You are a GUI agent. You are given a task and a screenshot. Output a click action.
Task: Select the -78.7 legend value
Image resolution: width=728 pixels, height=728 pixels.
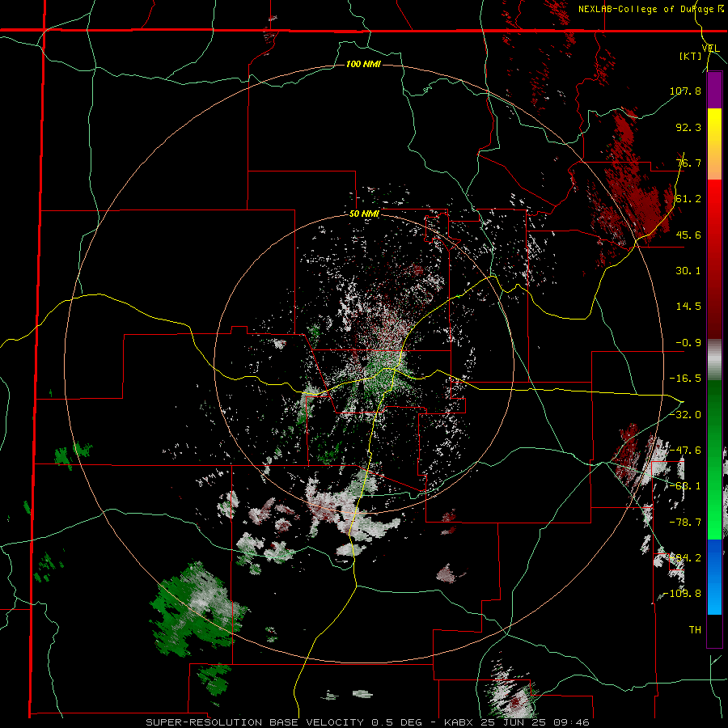point(685,523)
